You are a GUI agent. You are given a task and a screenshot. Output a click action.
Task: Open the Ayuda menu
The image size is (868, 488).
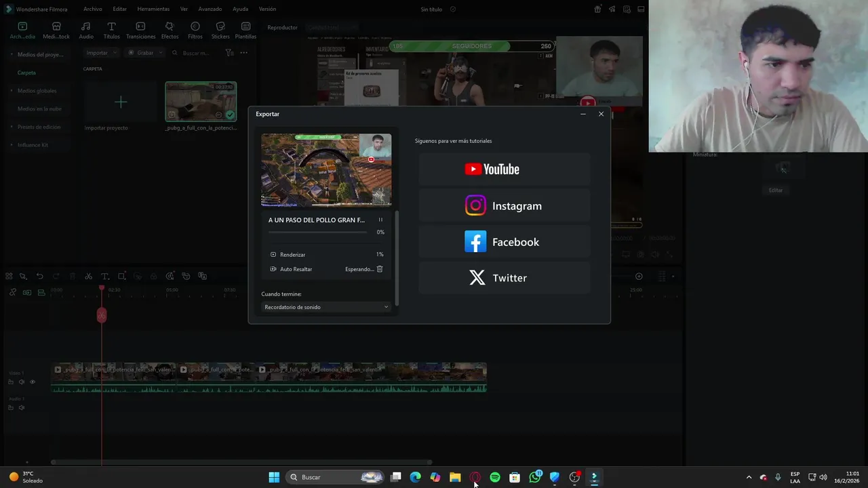click(240, 9)
